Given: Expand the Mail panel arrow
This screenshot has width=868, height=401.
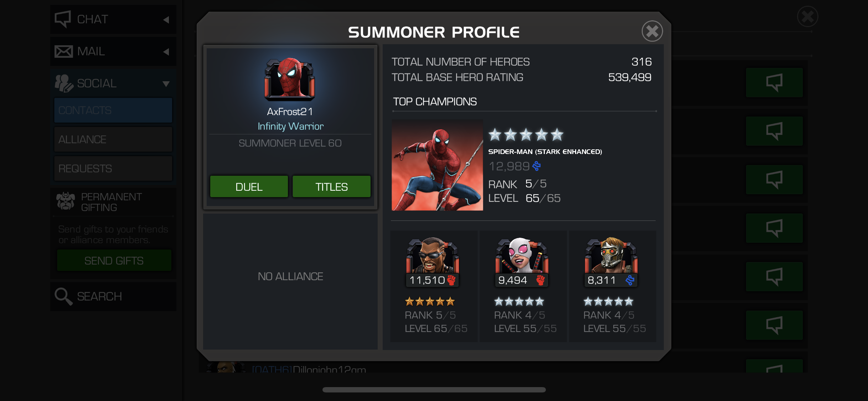Looking at the screenshot, I should (166, 52).
